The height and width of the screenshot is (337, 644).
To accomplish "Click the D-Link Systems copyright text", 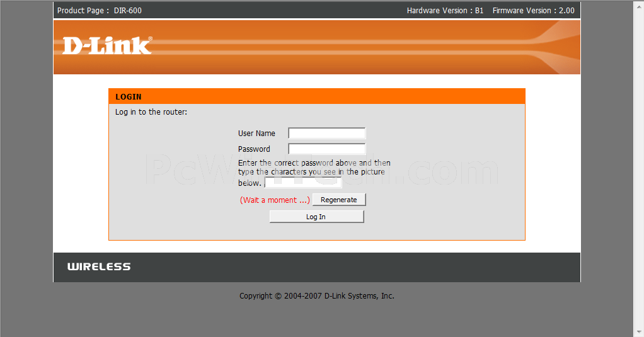I will pyautogui.click(x=317, y=296).
